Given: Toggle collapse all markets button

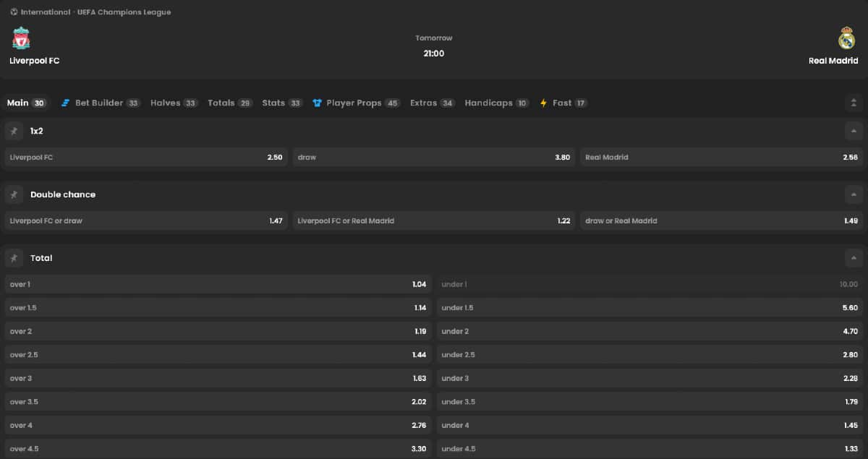Looking at the screenshot, I should 854,103.
